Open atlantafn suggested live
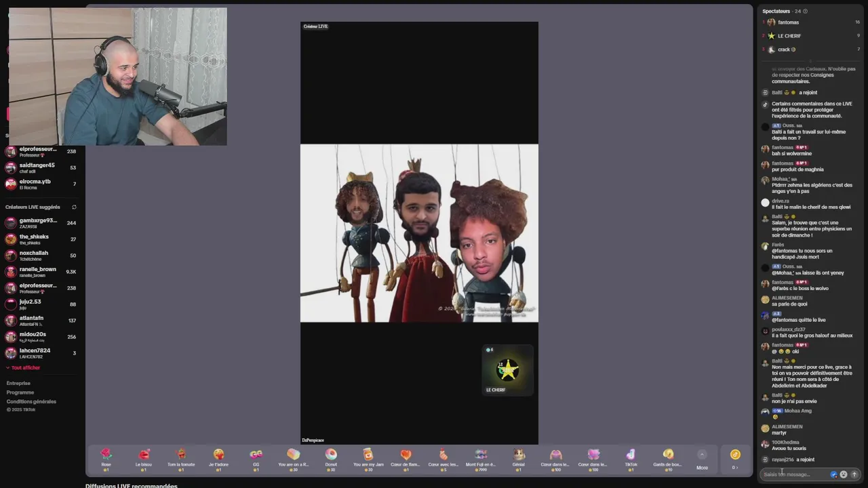This screenshot has width=868, height=488. [41, 321]
